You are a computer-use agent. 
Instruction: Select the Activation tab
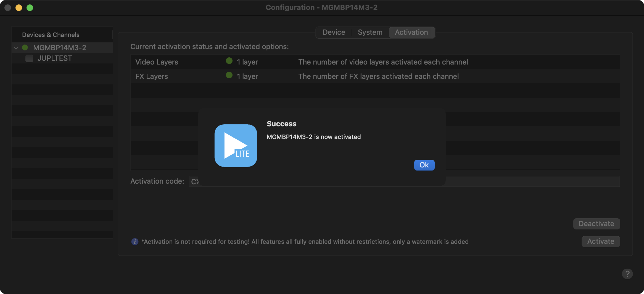coord(411,32)
